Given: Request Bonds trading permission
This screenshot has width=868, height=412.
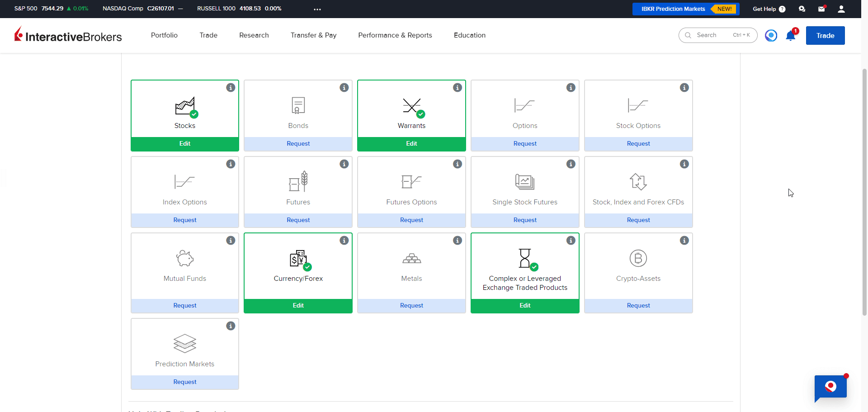Looking at the screenshot, I should [x=298, y=144].
